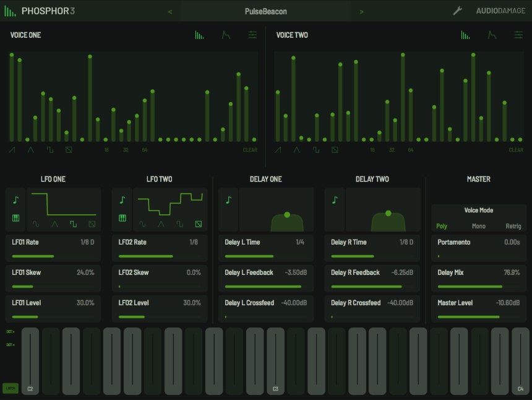The height and width of the screenshot is (400, 532).
Task: Click the wrench icon in the top bar
Action: (458, 11)
